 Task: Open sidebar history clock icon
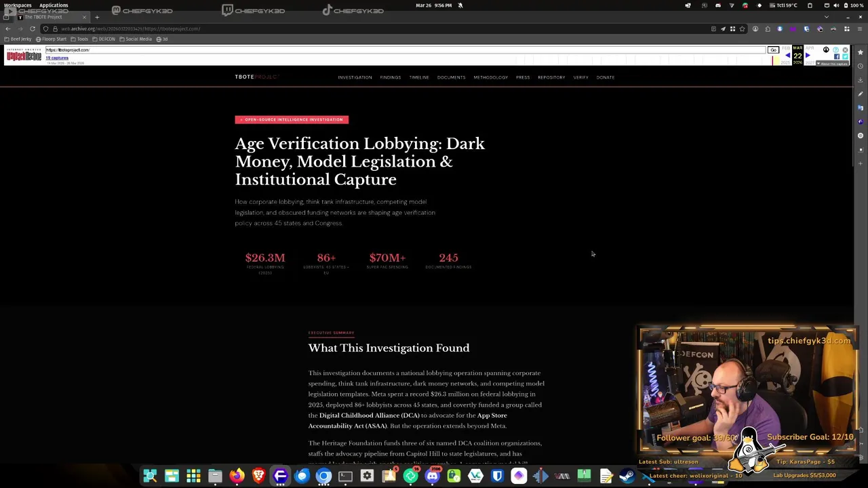click(860, 66)
